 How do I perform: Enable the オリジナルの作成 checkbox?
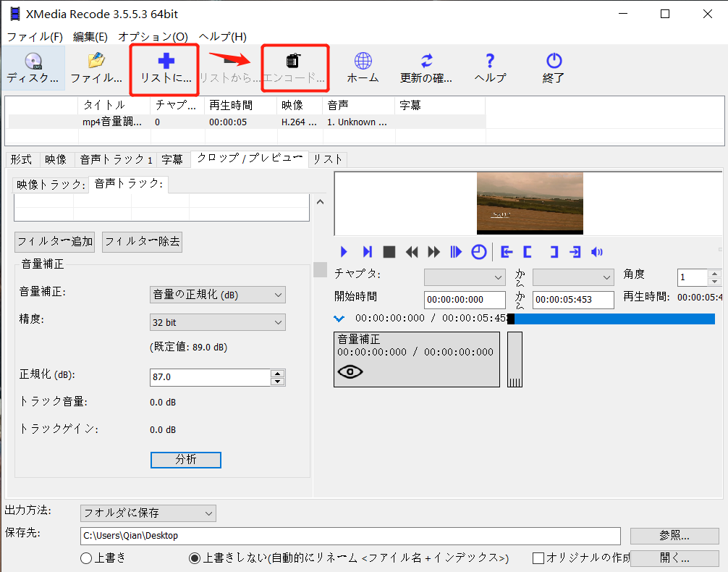pos(538,558)
